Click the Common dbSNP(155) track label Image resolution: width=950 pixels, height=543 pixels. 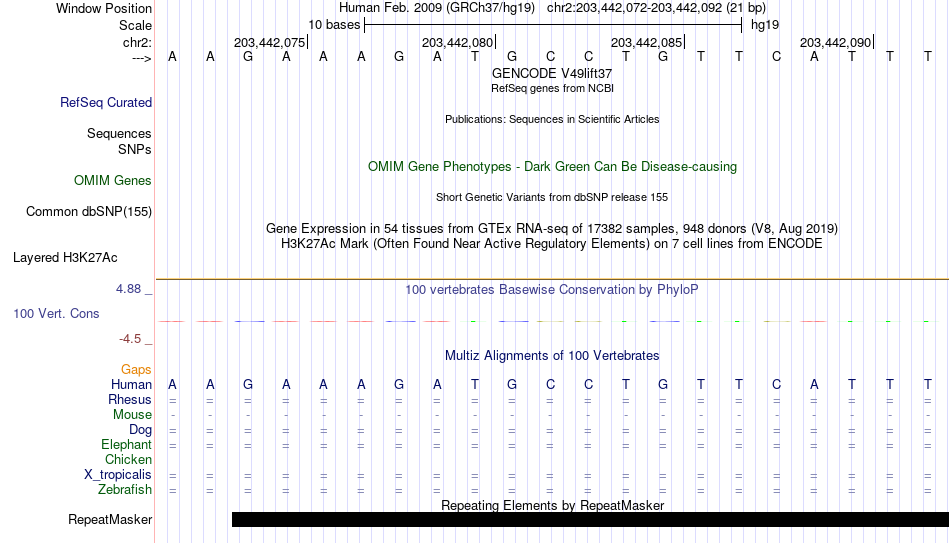[88, 212]
